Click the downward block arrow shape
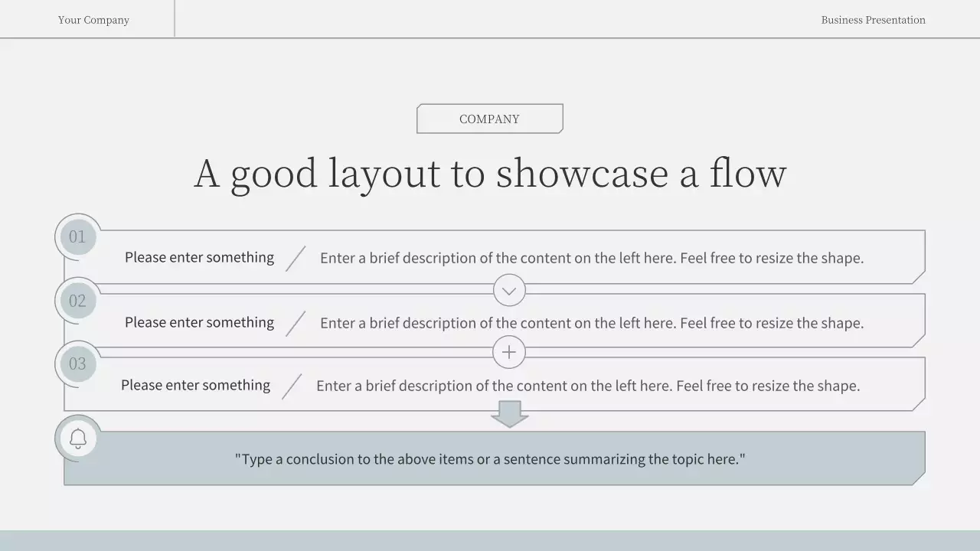Image resolution: width=980 pixels, height=551 pixels. pyautogui.click(x=509, y=413)
